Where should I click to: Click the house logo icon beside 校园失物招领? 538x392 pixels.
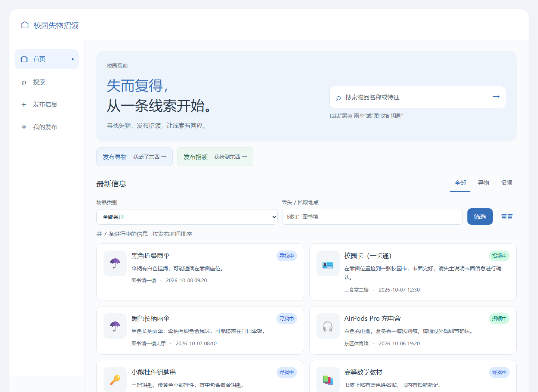click(x=25, y=25)
